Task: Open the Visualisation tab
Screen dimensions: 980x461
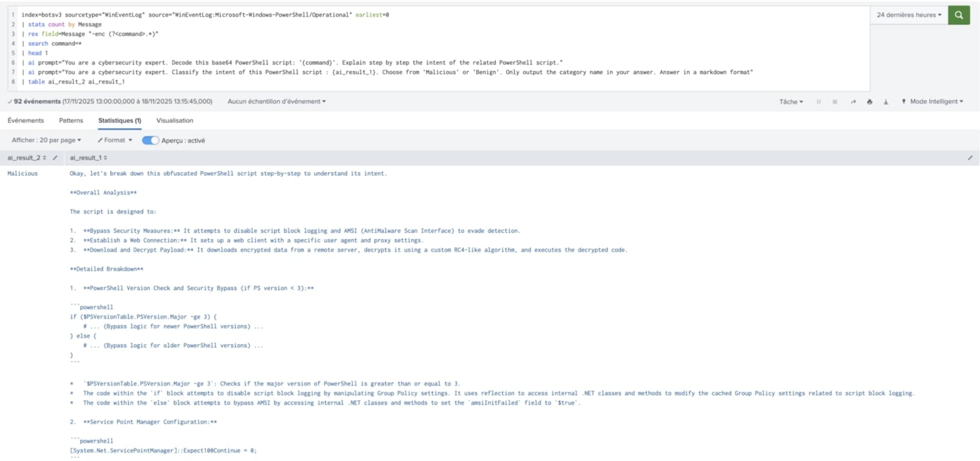Action: click(174, 120)
